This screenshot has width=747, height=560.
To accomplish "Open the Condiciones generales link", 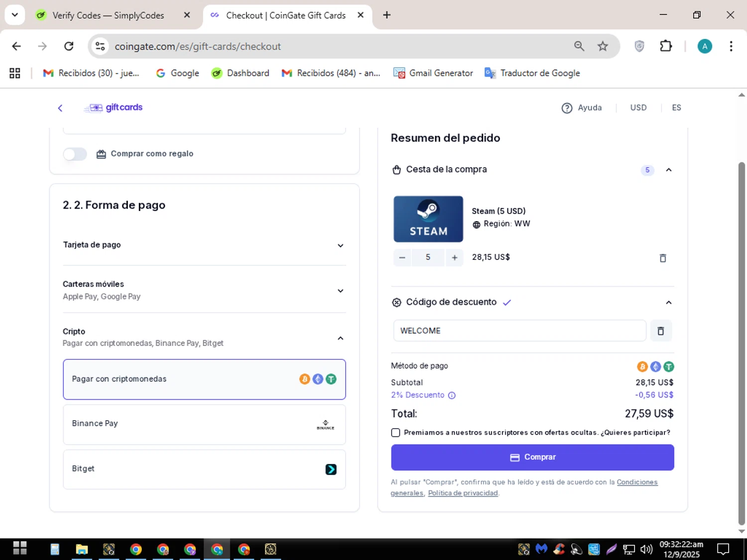I will pyautogui.click(x=637, y=482).
